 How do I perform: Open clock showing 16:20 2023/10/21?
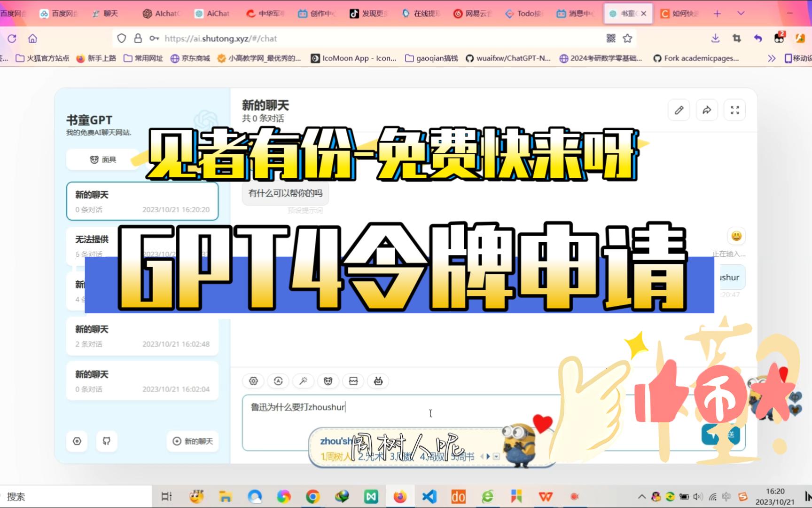tap(775, 497)
